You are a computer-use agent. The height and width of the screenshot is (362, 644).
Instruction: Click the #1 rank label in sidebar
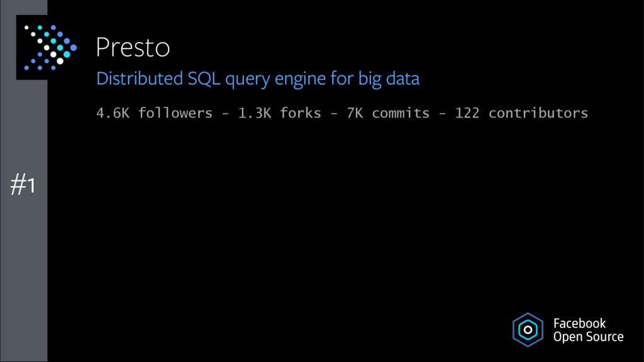click(x=23, y=184)
